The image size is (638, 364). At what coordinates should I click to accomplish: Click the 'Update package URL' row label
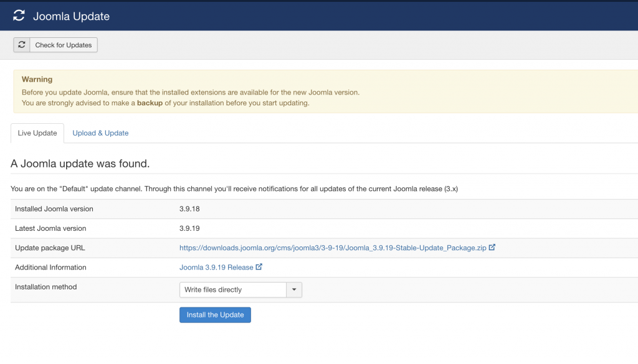50,248
